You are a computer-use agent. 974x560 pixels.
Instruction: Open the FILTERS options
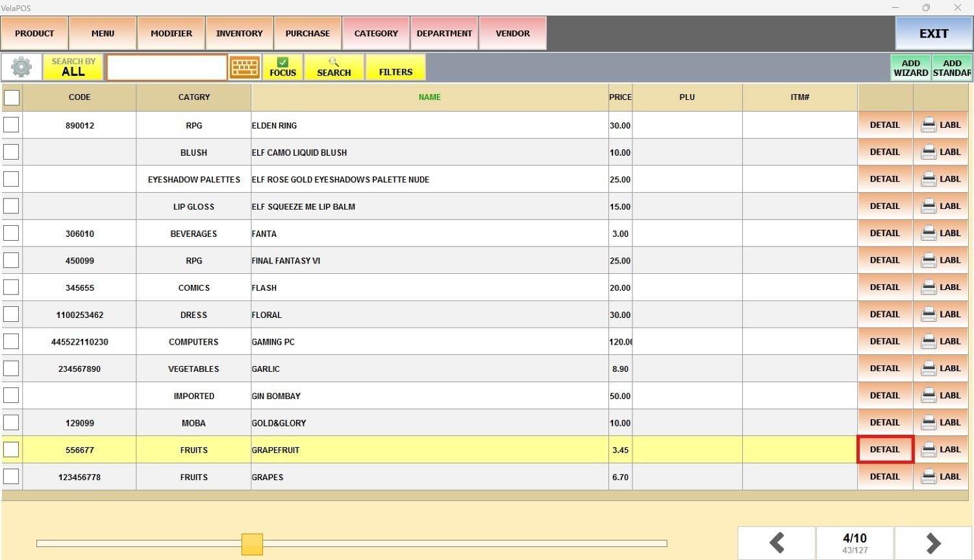pos(395,67)
